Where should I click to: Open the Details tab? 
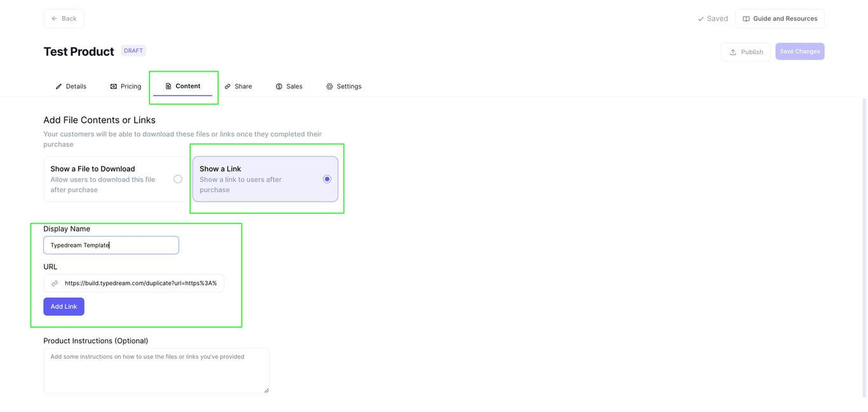click(x=71, y=86)
